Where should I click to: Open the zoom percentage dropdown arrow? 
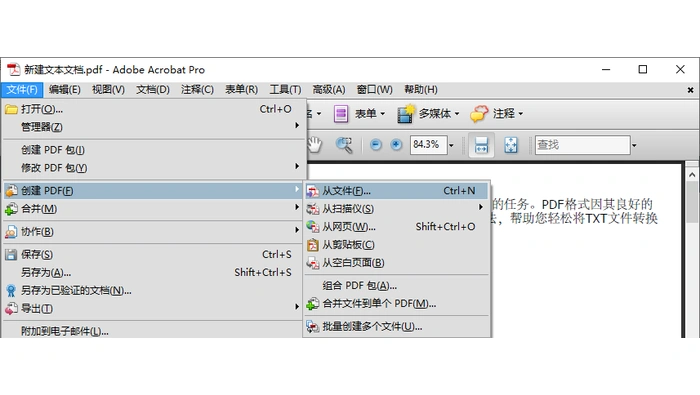click(451, 145)
